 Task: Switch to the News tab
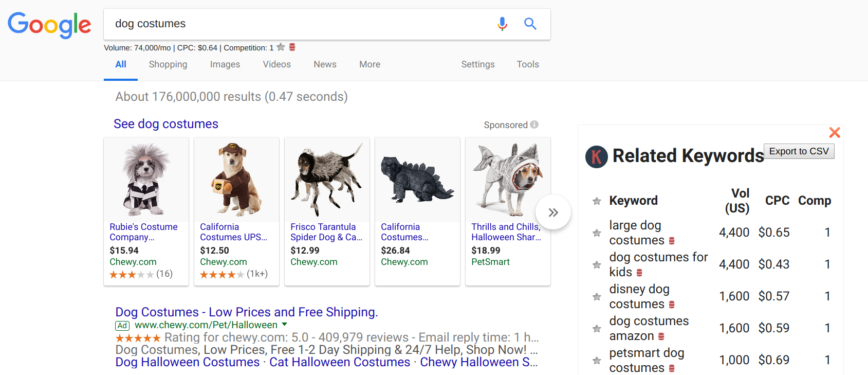coord(325,64)
